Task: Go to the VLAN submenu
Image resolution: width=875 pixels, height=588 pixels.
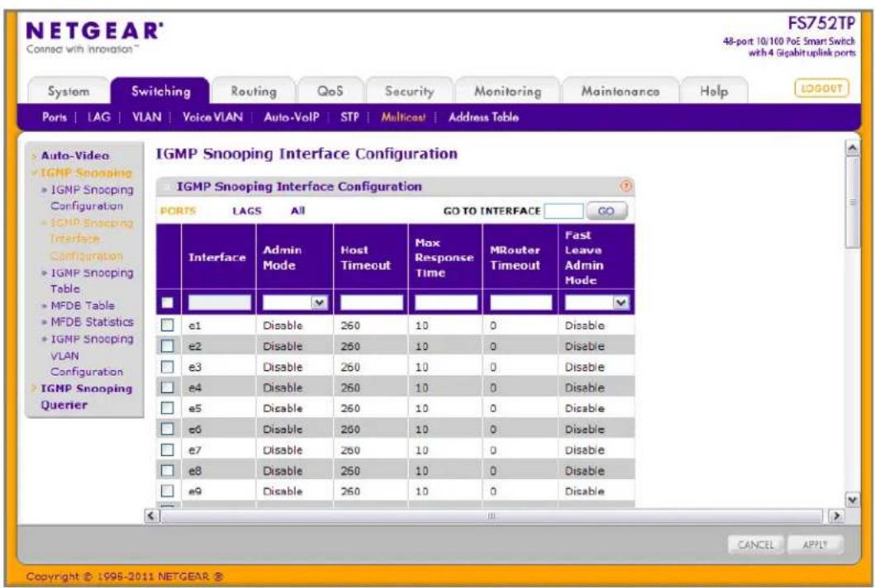Action: tap(147, 117)
